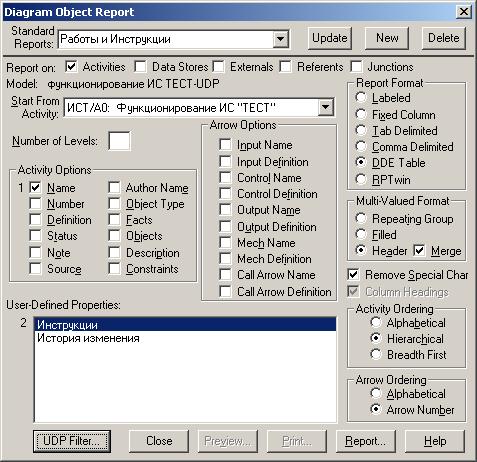Choose Alphabetical arrow ordering
This screenshot has width=477, height=462.
pyautogui.click(x=376, y=393)
